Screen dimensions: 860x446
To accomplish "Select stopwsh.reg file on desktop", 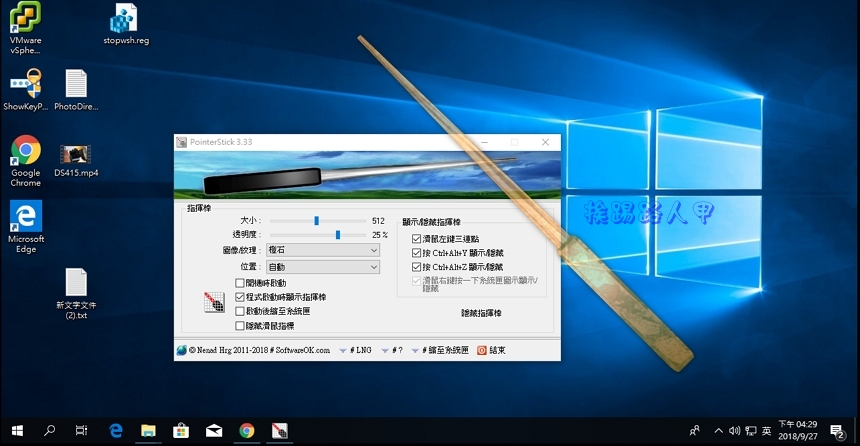I will pos(126,25).
